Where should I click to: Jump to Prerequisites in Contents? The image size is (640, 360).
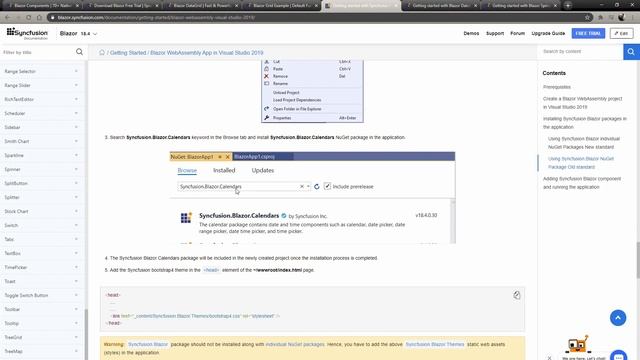pos(557,87)
